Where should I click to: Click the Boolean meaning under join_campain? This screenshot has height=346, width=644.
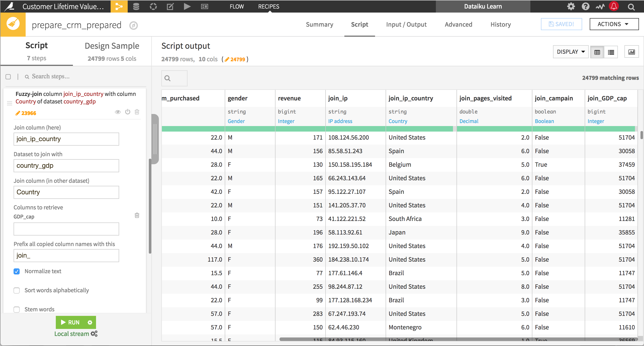(x=544, y=121)
